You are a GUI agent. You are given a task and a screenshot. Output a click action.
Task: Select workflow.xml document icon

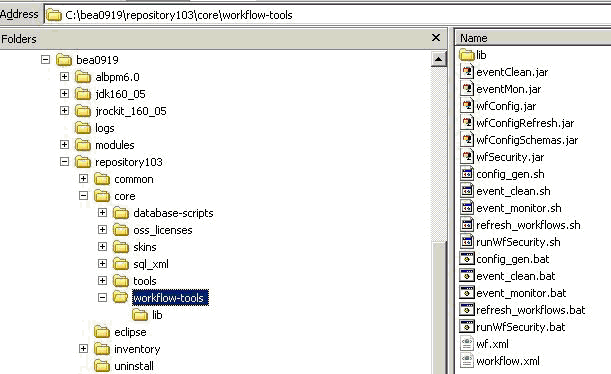point(467,360)
